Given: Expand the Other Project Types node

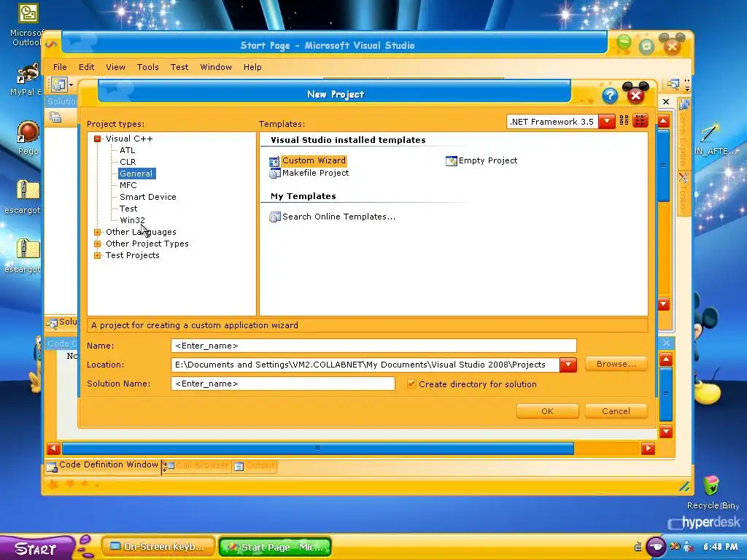Looking at the screenshot, I should (x=97, y=244).
